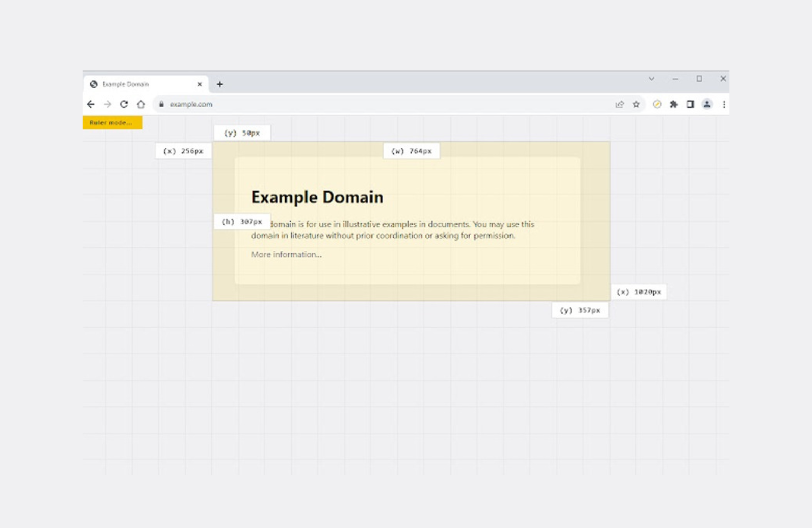Open the side panel icon
The height and width of the screenshot is (528, 812).
tap(690, 104)
